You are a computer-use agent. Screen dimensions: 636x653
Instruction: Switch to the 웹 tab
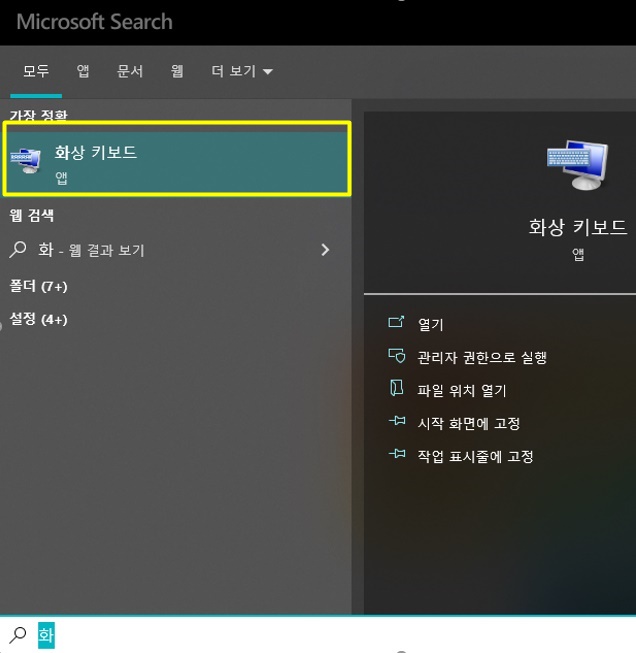tap(177, 71)
